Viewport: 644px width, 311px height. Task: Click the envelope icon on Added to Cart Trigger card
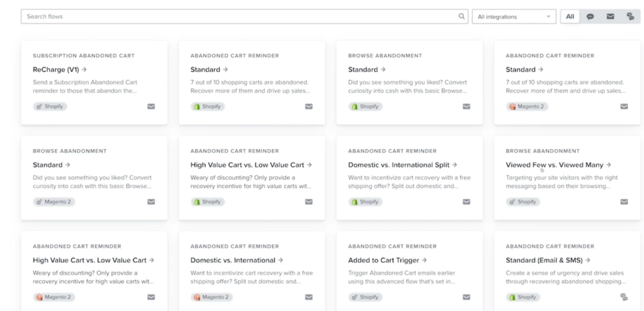click(x=466, y=297)
